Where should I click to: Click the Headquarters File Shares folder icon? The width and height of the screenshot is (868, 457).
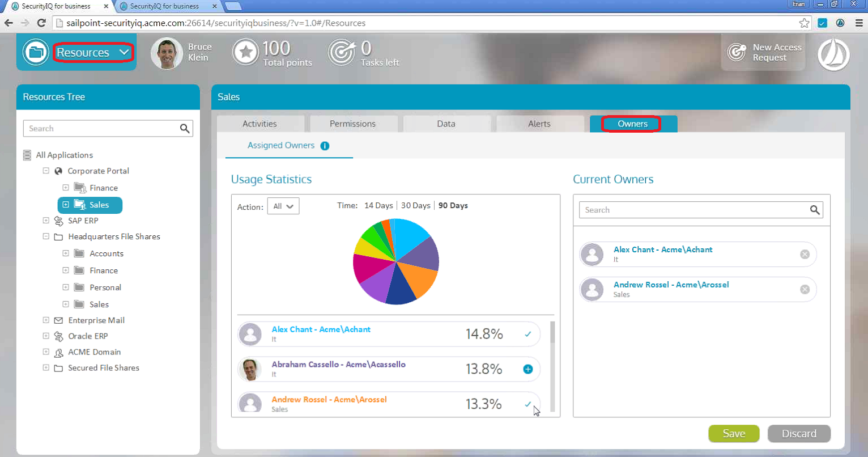pos(58,237)
